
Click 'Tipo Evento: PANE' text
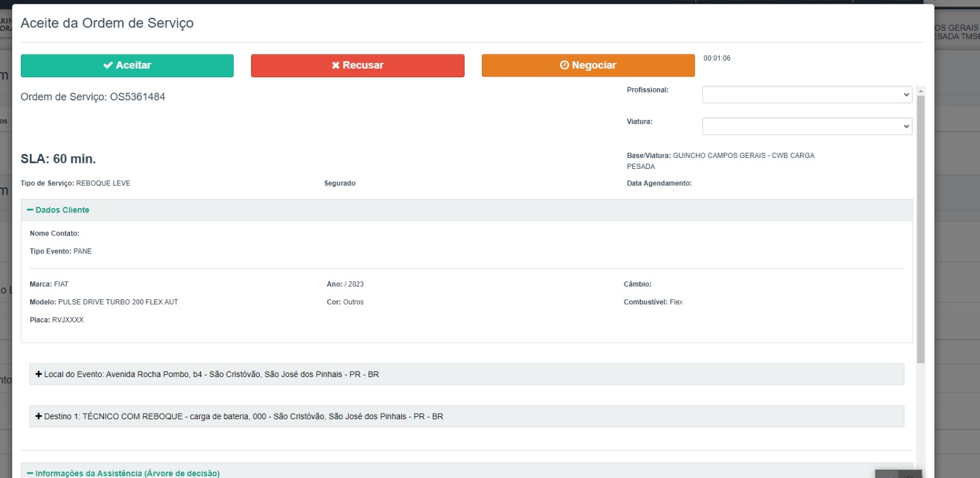click(61, 252)
